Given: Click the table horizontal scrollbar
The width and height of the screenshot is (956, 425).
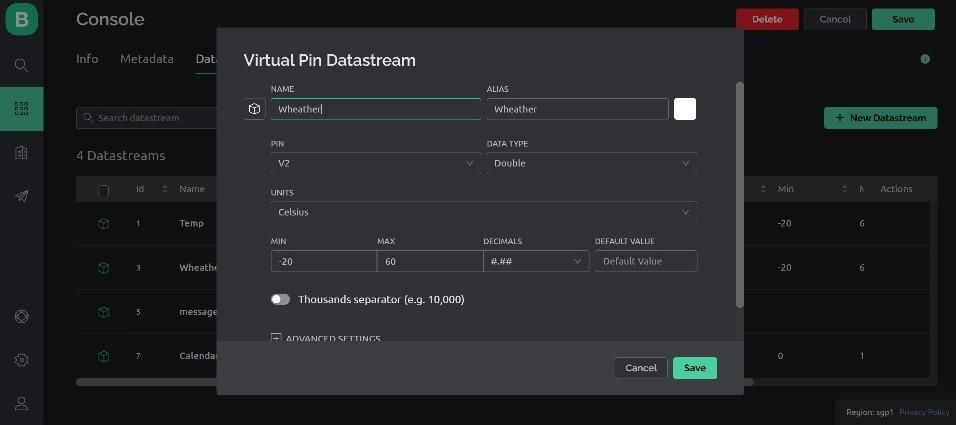Looking at the screenshot, I should point(415,382).
